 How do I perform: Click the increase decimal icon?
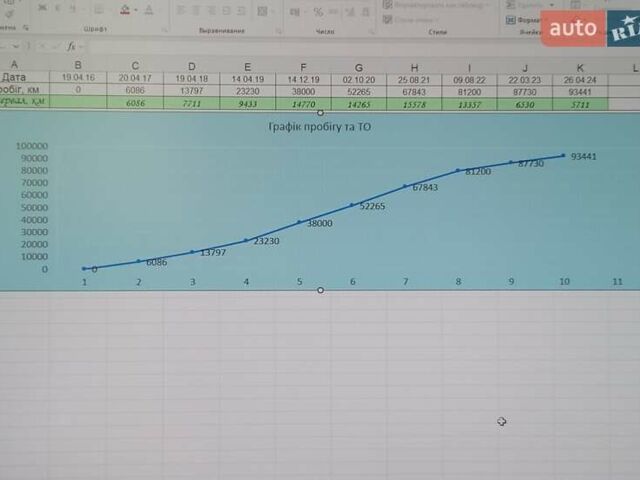[x=350, y=13]
